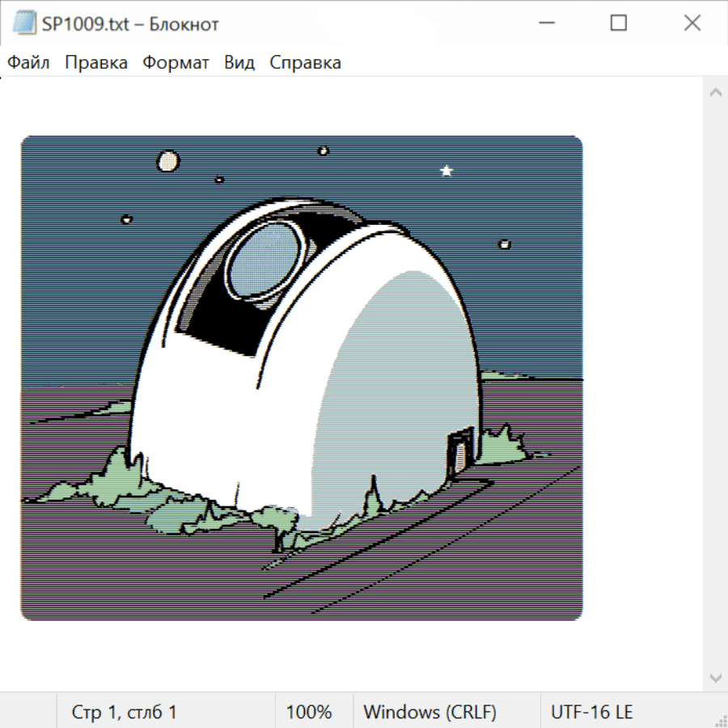Click the SP1009.txt title bar text

pos(131,24)
